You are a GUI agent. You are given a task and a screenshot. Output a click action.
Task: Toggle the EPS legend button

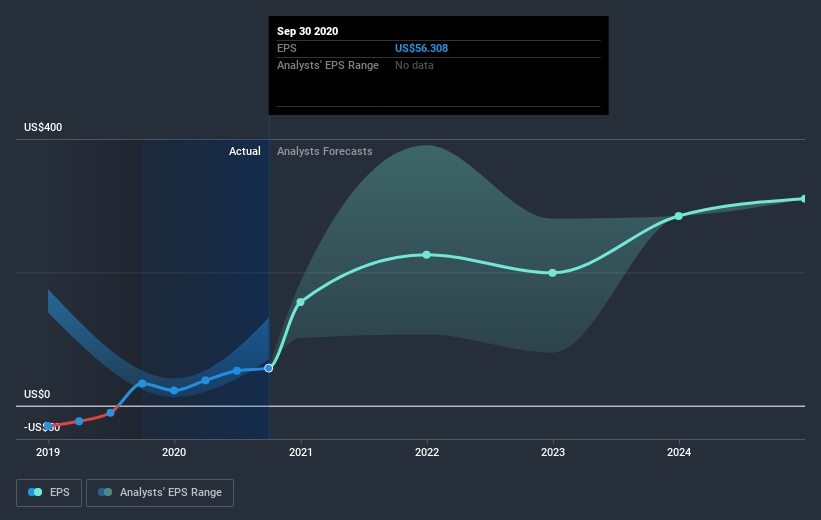49,493
